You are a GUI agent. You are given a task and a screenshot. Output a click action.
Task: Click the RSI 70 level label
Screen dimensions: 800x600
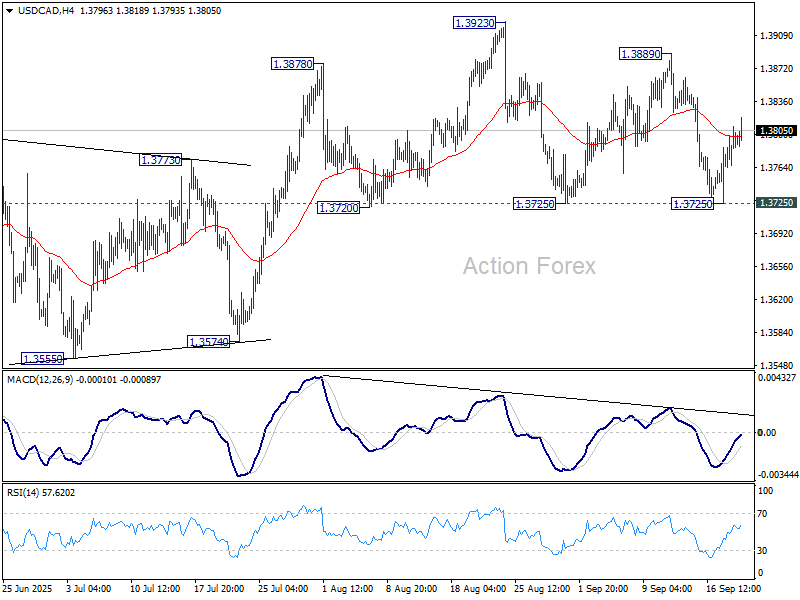point(762,514)
